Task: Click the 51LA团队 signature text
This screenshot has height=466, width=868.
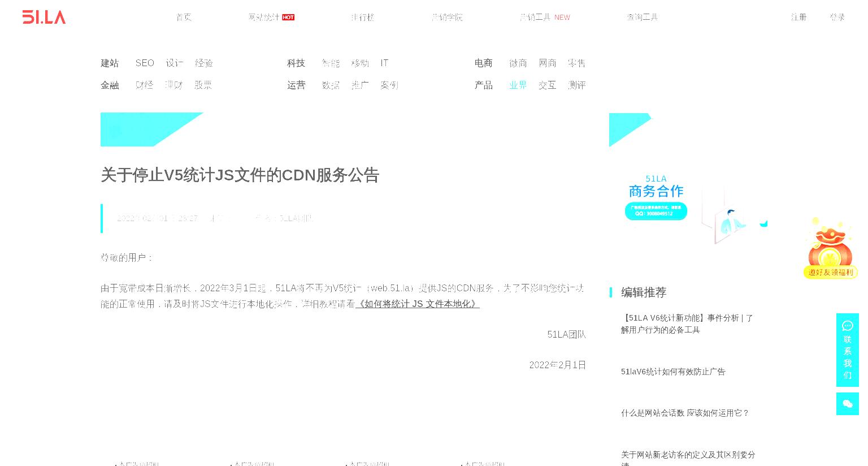Action: coord(566,334)
